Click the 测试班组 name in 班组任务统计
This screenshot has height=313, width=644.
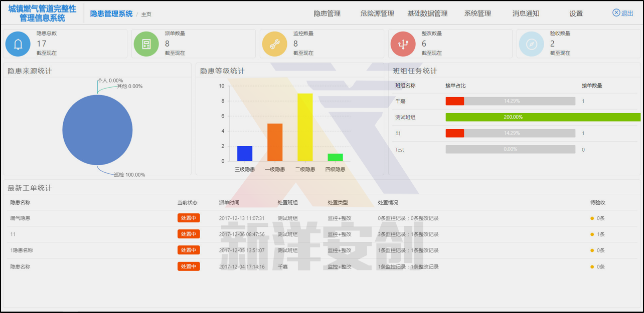click(405, 117)
